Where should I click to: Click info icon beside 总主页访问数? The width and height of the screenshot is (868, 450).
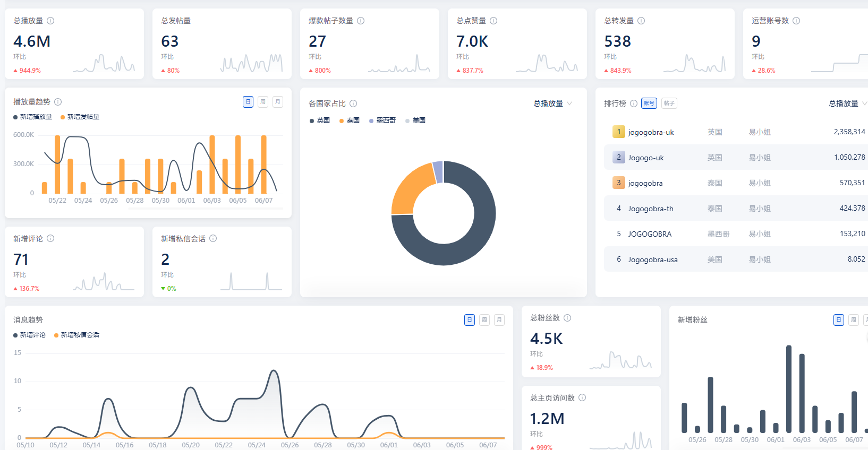click(582, 397)
